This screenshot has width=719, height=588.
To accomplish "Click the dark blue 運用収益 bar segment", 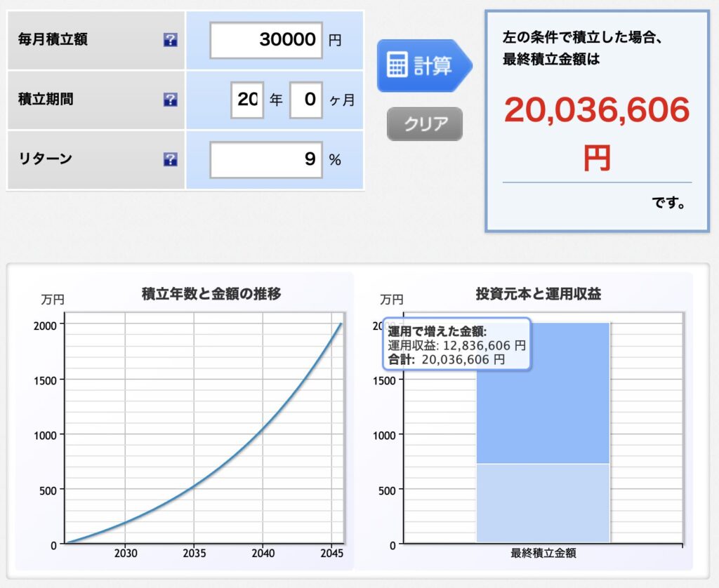I will pyautogui.click(x=543, y=414).
